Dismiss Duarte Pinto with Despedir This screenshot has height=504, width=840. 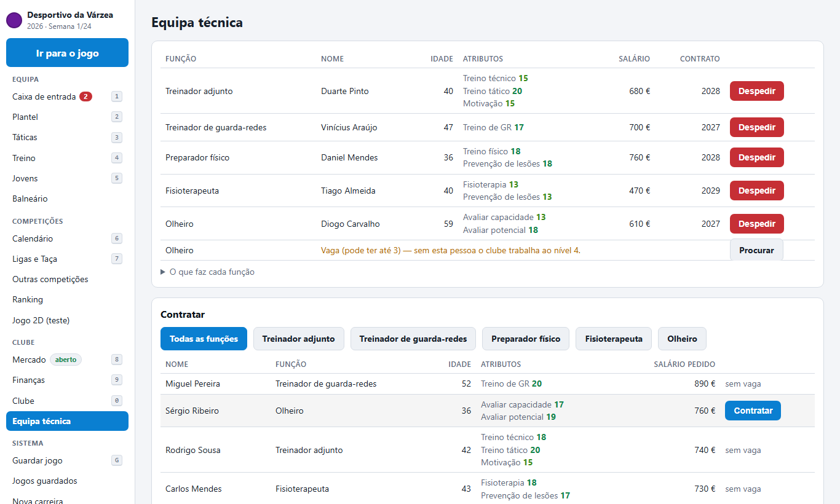click(x=756, y=91)
